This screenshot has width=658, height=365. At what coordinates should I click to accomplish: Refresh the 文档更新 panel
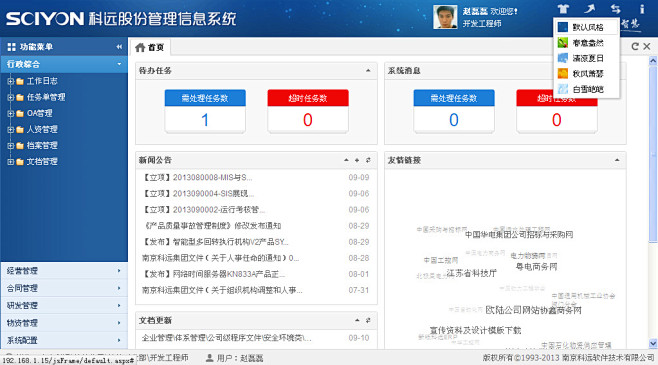click(368, 321)
